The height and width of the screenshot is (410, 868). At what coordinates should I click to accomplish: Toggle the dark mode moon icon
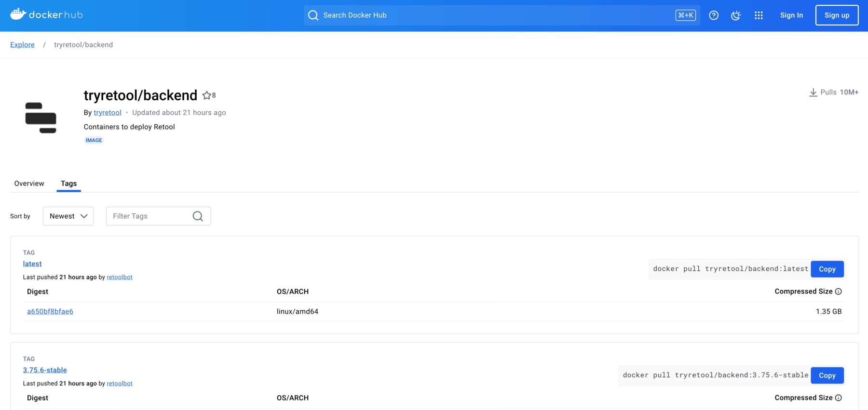[x=736, y=15]
